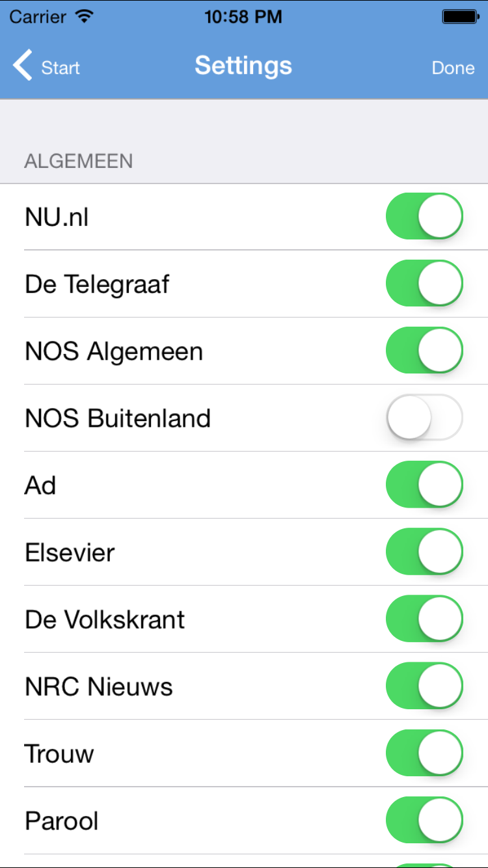Switch off Parool news source
The width and height of the screenshot is (488, 868).
pos(424,819)
